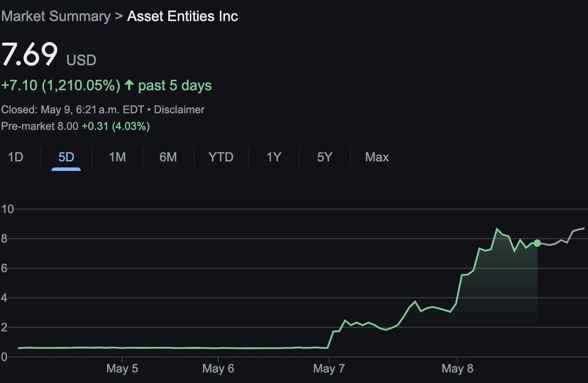Click the green up arrow icon
The image size is (588, 383).
click(129, 85)
